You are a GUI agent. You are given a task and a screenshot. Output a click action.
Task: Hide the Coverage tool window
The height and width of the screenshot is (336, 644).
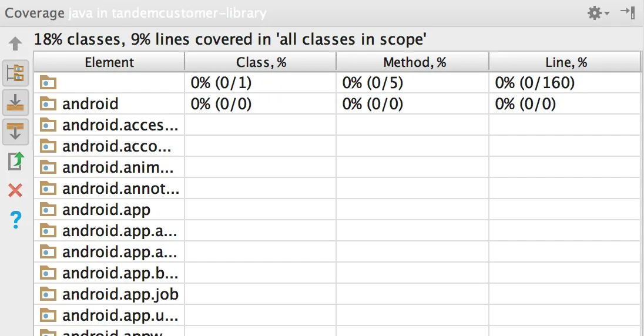[x=628, y=12]
